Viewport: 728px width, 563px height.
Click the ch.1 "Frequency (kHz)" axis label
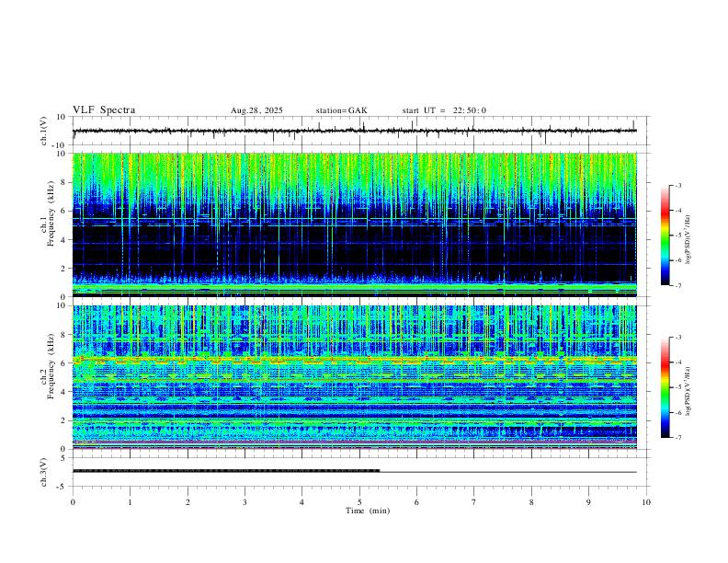point(51,213)
